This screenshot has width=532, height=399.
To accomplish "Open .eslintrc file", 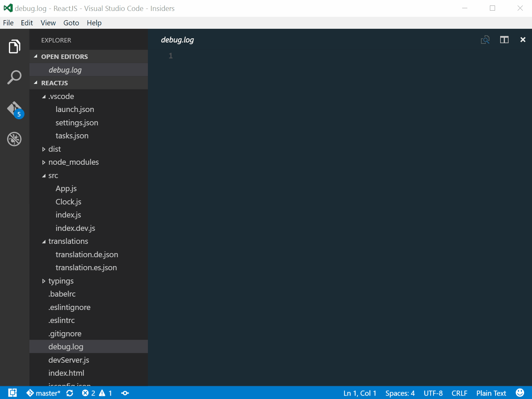I will (x=89, y=320).
